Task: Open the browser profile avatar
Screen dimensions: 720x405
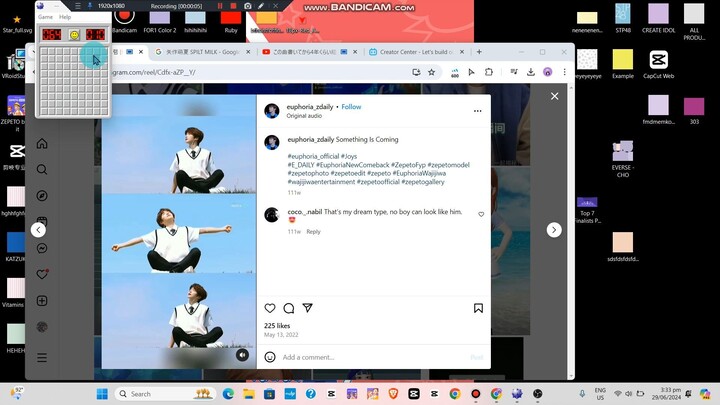Action: pyautogui.click(x=548, y=72)
